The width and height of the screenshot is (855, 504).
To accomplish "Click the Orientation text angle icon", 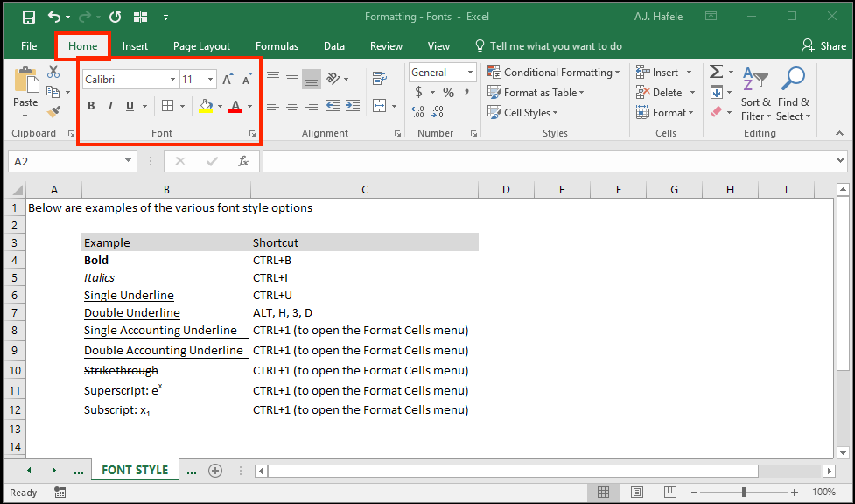I will point(333,79).
